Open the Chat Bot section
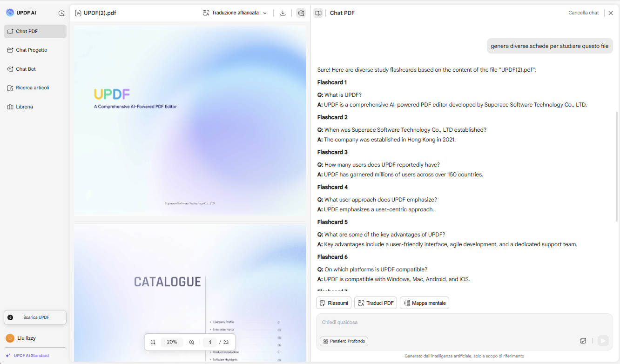Viewport: 620px width, 364px height. 35,69
